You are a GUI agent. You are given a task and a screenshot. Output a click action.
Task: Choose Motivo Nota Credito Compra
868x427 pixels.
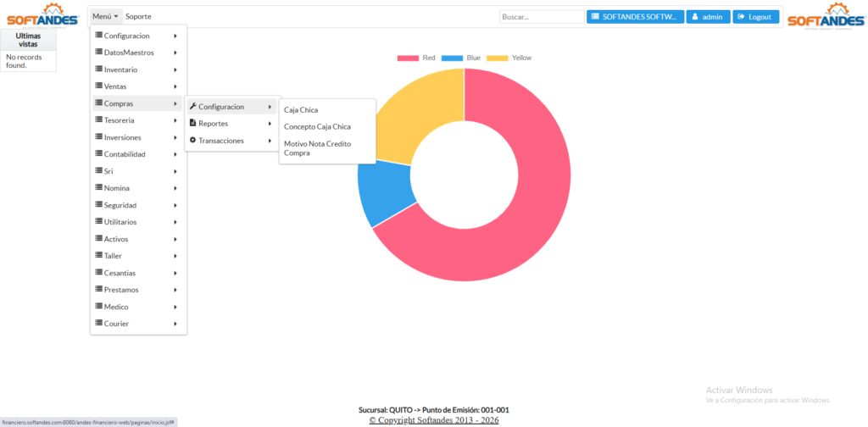point(317,148)
